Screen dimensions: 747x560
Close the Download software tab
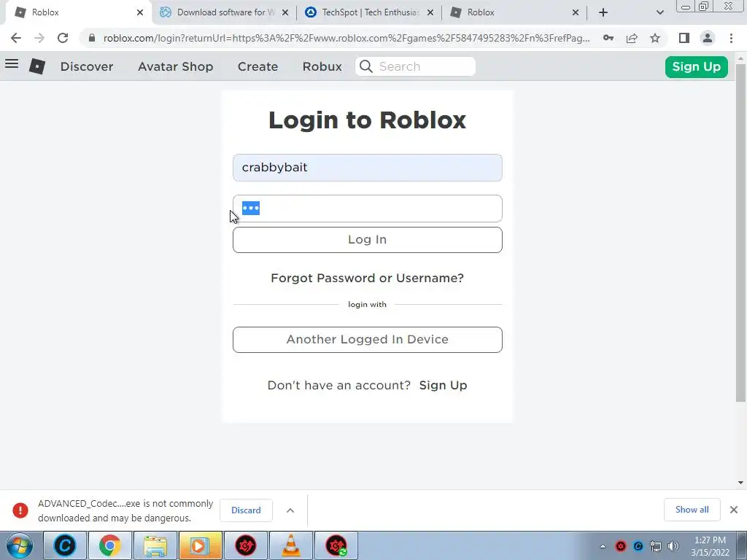285,12
